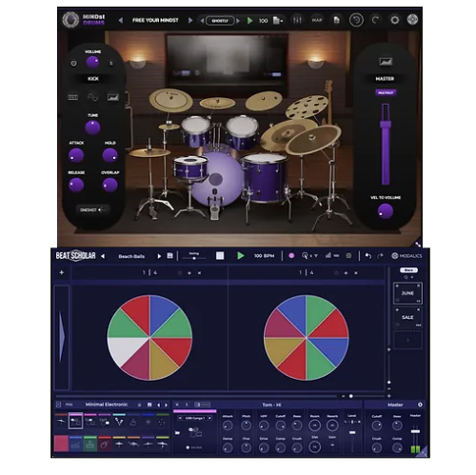Stop playback in Beat Scholar
Screen dimensions: 476x475
220,256
